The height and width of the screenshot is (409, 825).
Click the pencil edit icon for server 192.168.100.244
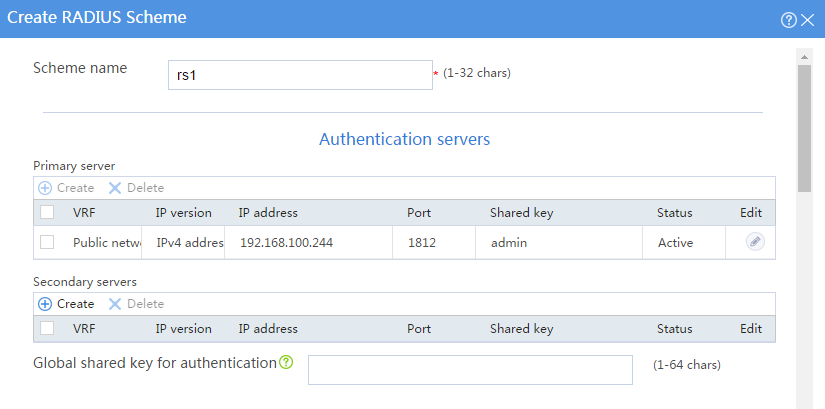pyautogui.click(x=755, y=242)
